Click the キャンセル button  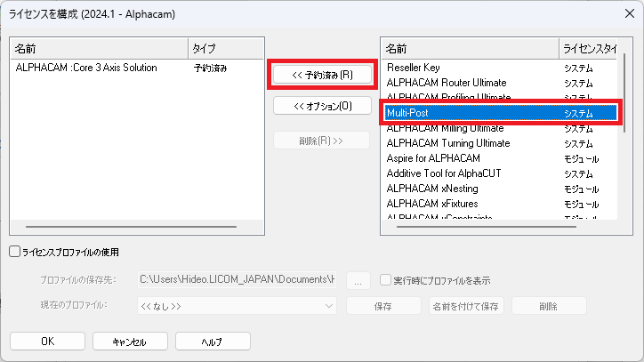[130, 342]
